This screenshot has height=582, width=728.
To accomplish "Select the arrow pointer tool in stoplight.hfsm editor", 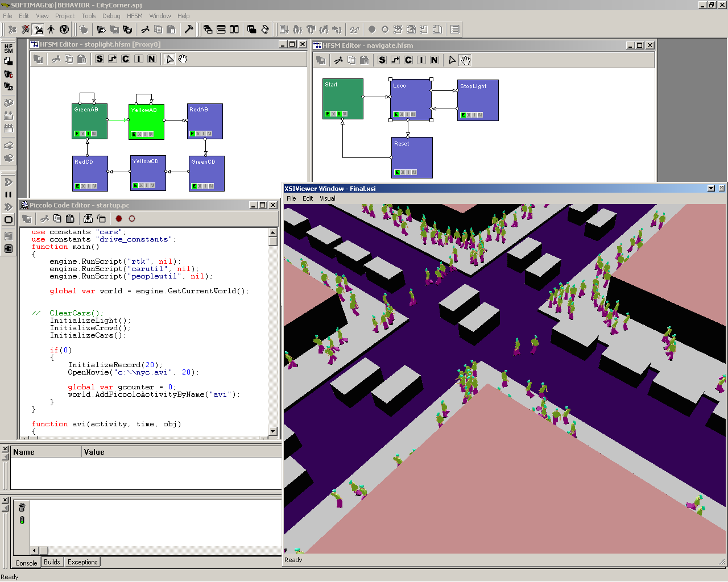I will coord(169,59).
